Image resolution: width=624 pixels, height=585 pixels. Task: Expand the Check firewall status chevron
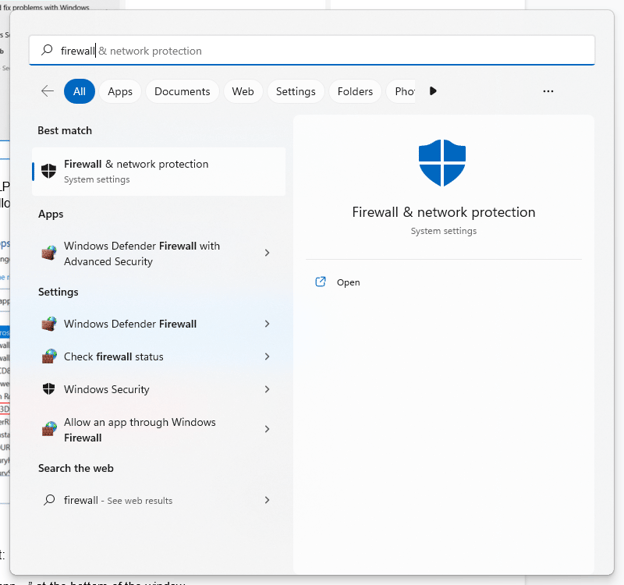[267, 357]
